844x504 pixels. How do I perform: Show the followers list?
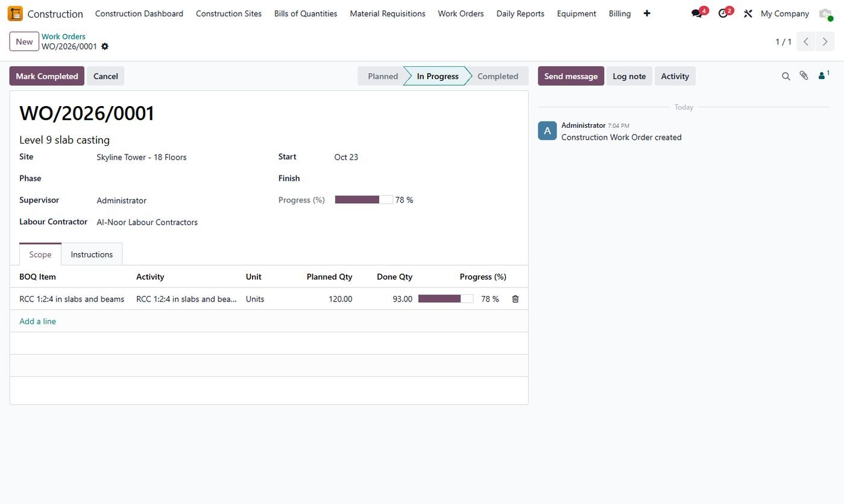tap(824, 75)
